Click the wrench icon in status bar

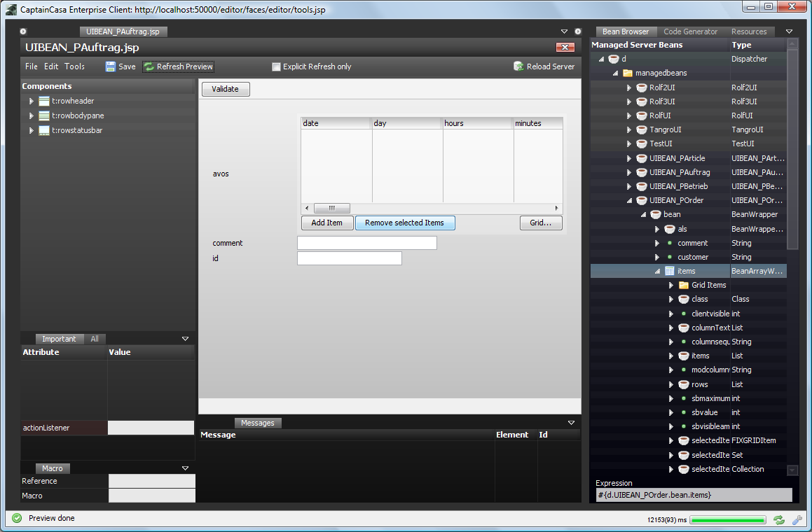click(797, 520)
